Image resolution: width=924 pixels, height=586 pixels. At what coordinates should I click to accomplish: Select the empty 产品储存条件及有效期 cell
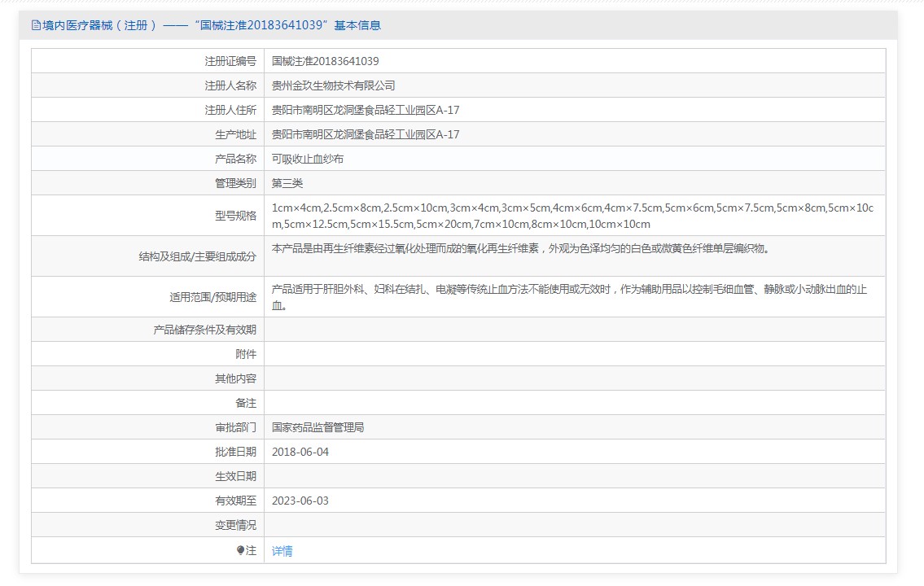pos(570,329)
